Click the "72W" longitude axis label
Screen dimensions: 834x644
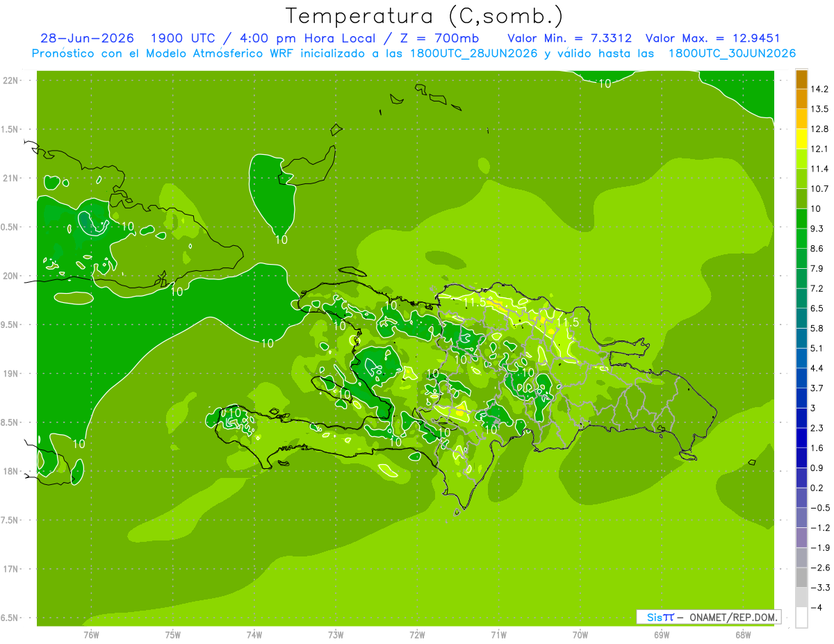(417, 634)
